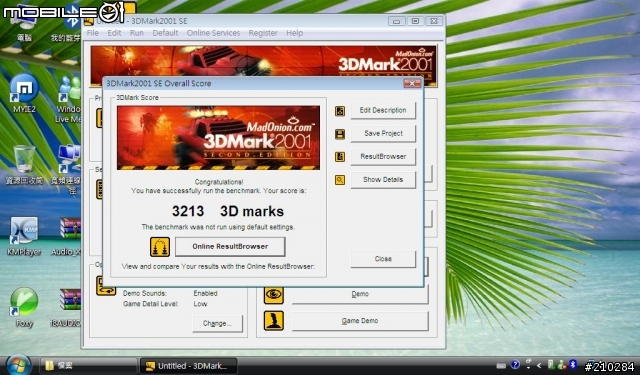Click the "Enabled" Demo Sounds value
Viewport: 640px width, 375px height.
pos(205,293)
